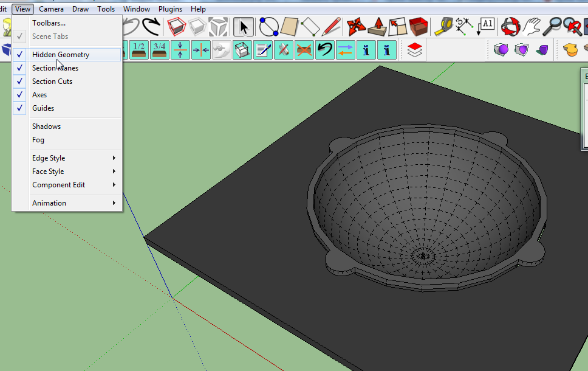
Task: Select the Pan hand tool
Action: coord(532,27)
